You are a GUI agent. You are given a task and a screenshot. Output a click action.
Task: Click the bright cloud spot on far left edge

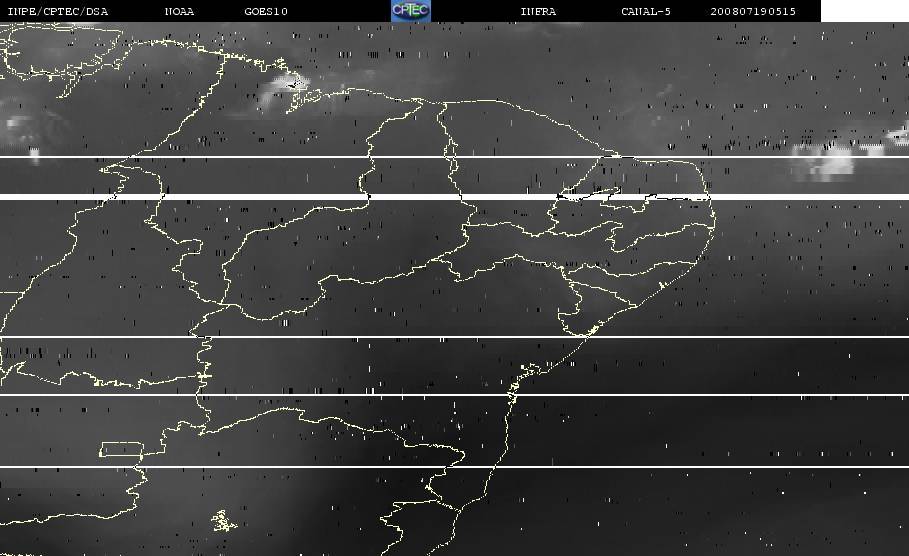18,126
